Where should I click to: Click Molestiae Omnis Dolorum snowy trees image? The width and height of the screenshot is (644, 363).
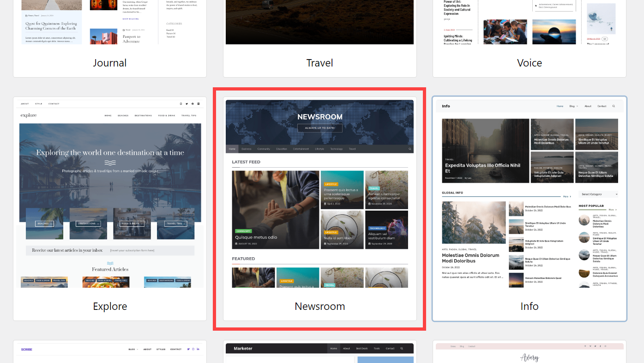474,223
